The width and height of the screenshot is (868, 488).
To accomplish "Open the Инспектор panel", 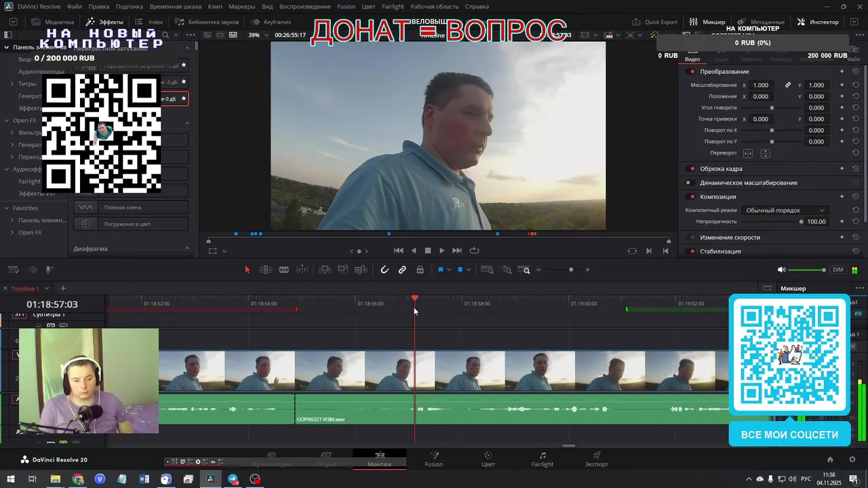I will click(x=818, y=22).
